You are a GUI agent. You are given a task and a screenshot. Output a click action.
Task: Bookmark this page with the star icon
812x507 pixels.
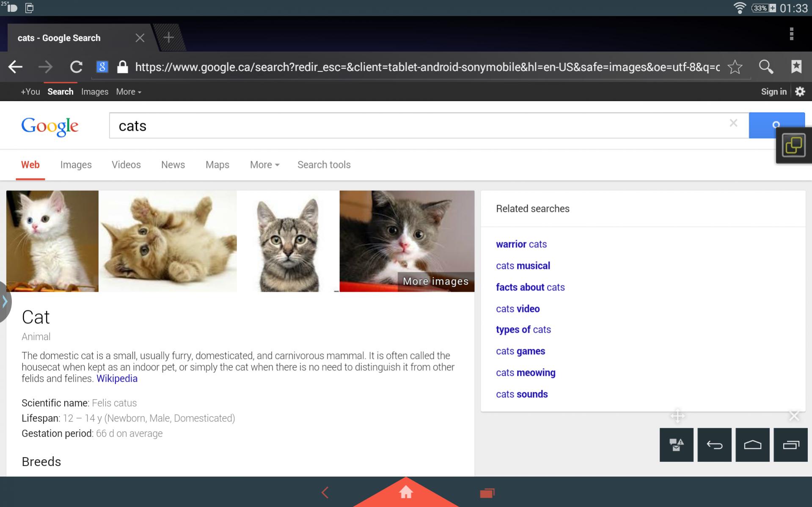(x=735, y=67)
